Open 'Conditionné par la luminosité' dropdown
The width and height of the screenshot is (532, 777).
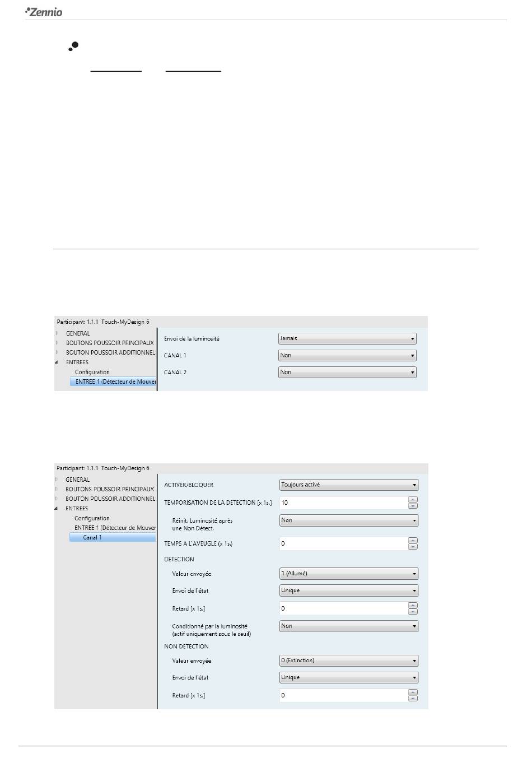pyautogui.click(x=349, y=626)
